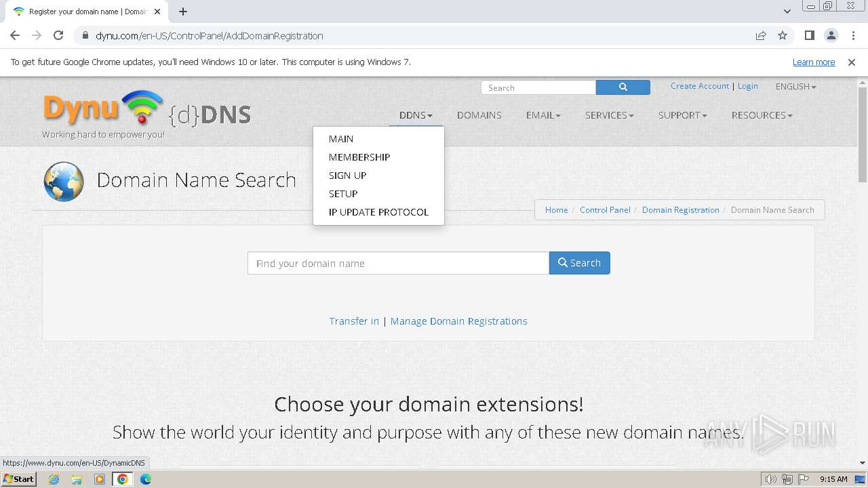Open the media player taskbar icon

point(100,479)
